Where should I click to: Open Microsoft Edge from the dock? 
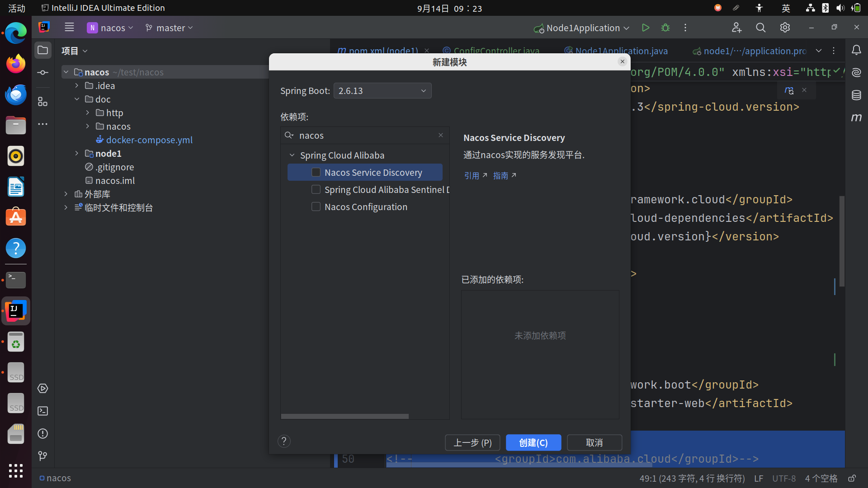point(16,33)
